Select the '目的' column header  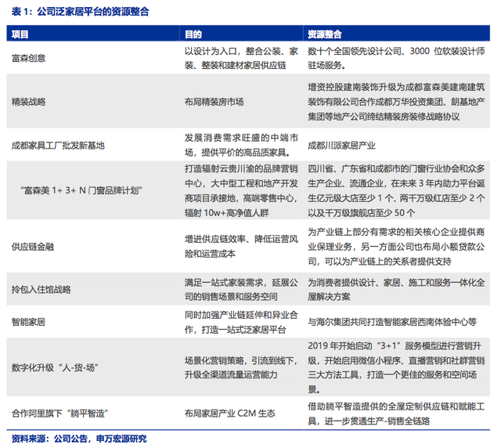193,34
